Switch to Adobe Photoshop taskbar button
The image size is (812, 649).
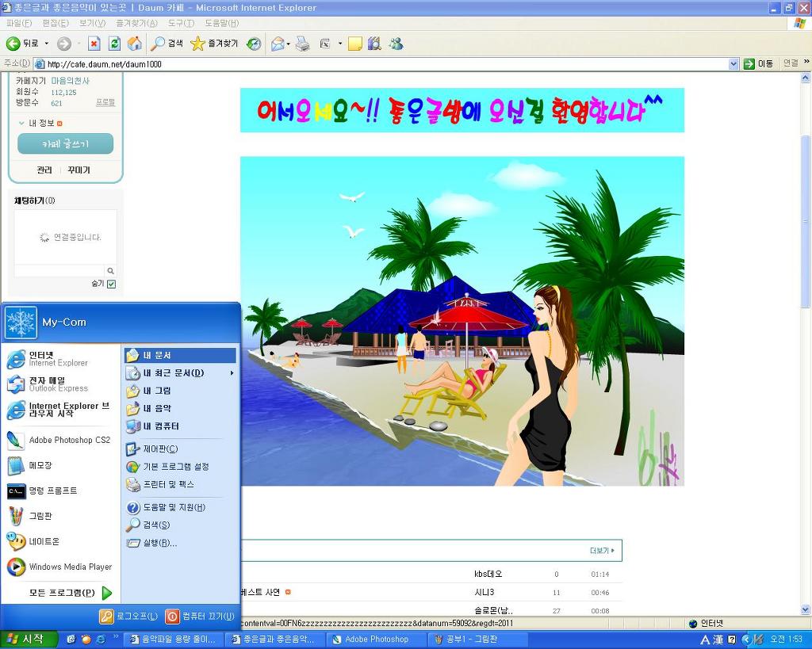click(x=377, y=639)
